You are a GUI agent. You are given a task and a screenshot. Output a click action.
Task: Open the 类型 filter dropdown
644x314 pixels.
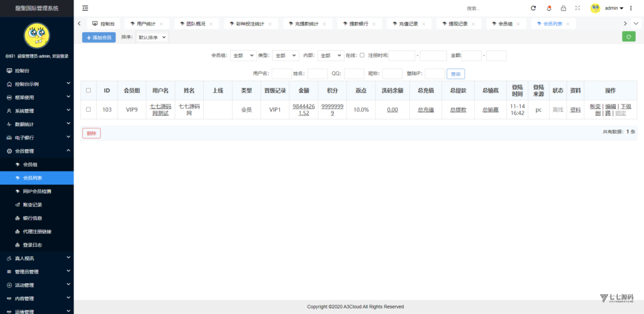coord(286,55)
